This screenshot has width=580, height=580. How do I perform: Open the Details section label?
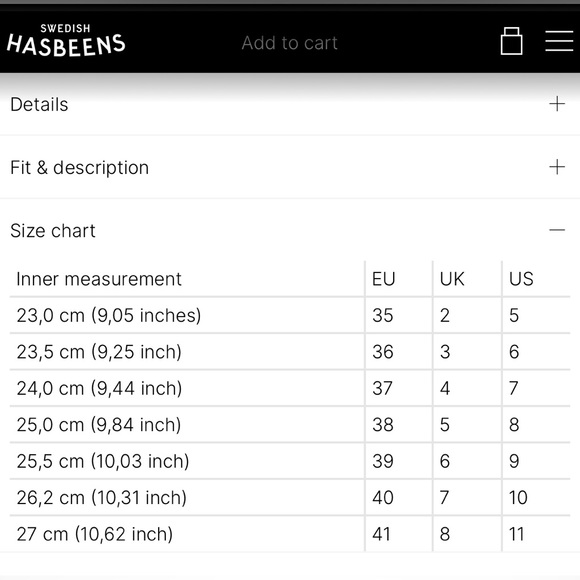click(39, 104)
